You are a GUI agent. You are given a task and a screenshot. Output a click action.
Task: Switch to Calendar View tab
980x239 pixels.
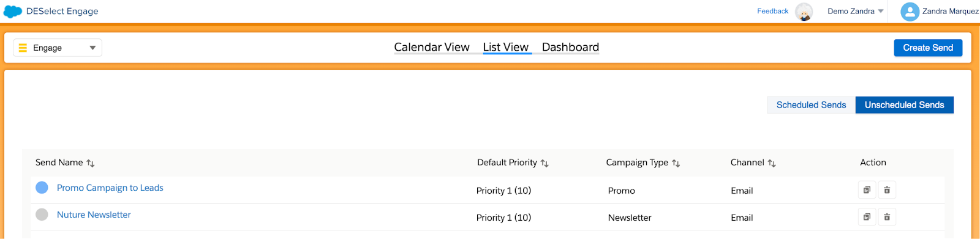[432, 47]
